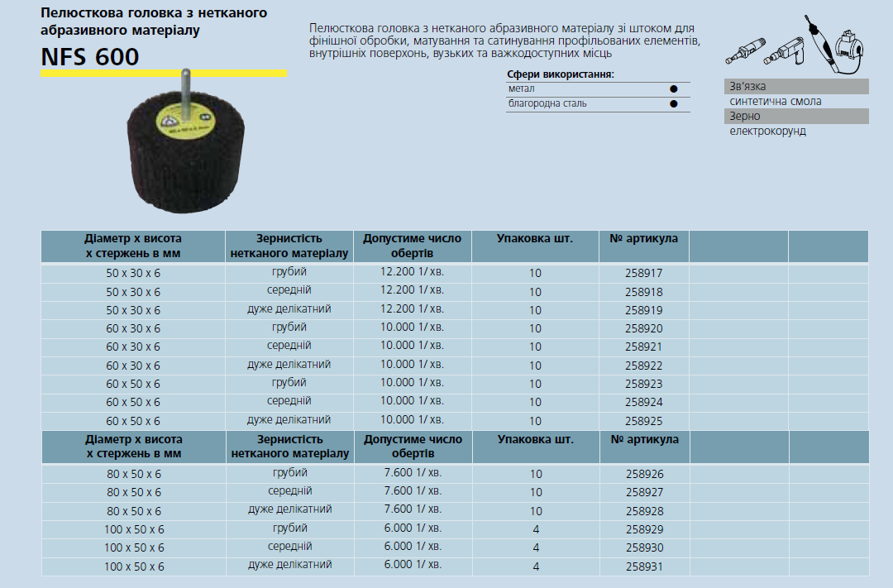Click the first table's Допустиме число обертів header
Screen dimensions: 893x588
(x=413, y=246)
